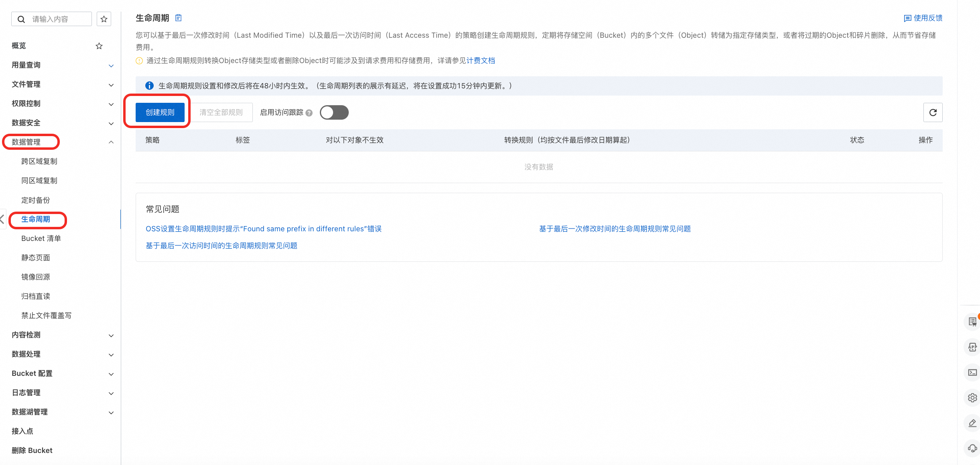This screenshot has width=980, height=465.
Task: Collapse the sidebar with the left arrow handle
Action: (x=2, y=219)
